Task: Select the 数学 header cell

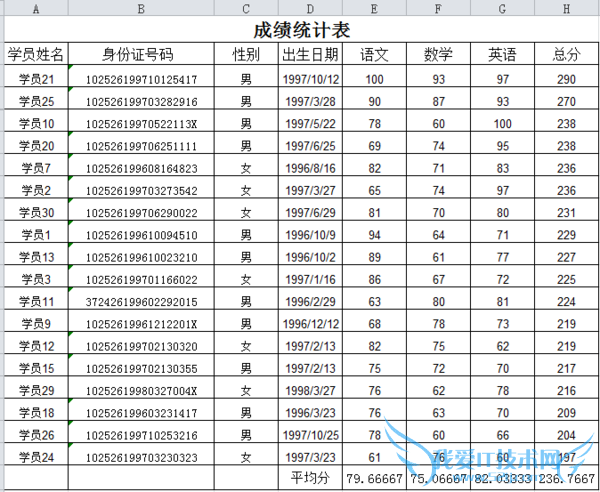Action: [x=438, y=54]
